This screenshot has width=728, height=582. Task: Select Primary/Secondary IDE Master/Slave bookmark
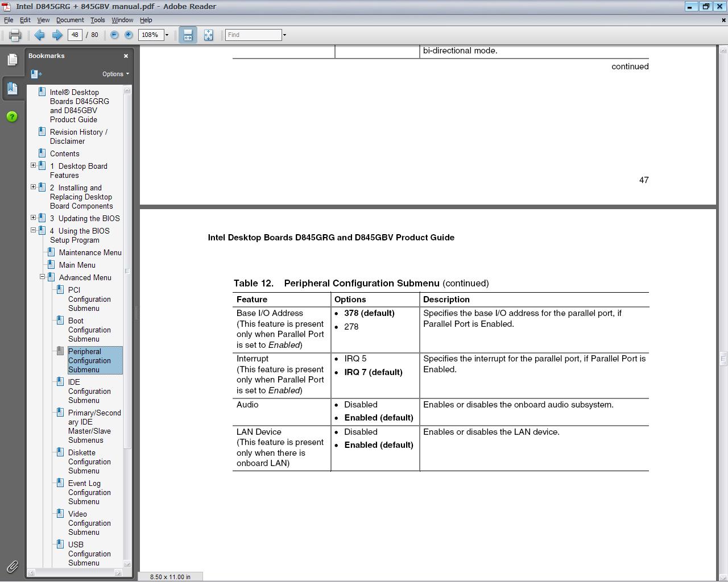point(94,426)
